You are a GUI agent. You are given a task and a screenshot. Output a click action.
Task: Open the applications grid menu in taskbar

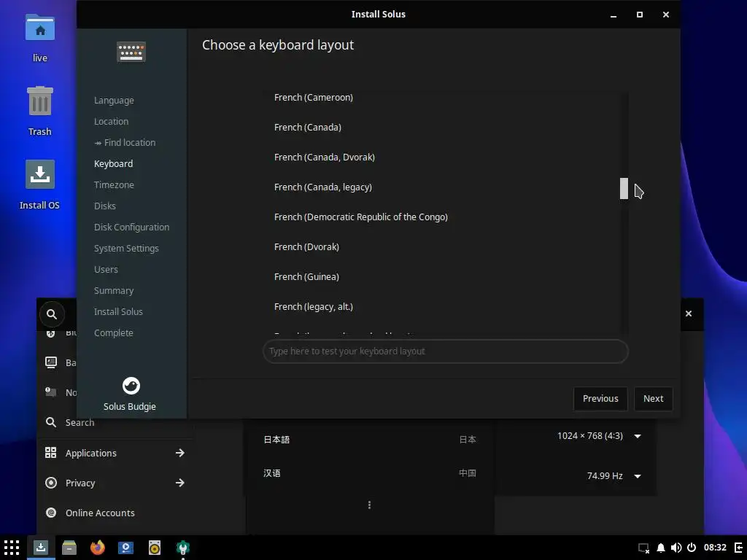(x=12, y=548)
